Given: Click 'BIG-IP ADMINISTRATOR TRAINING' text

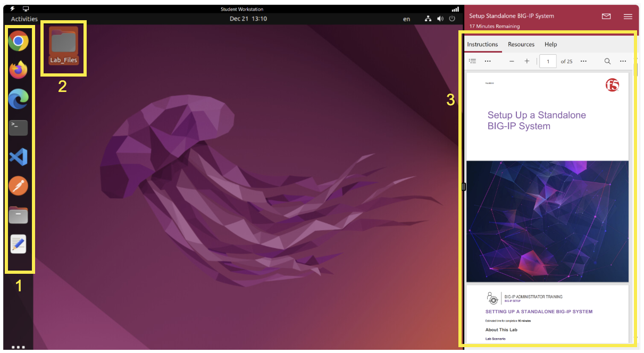Looking at the screenshot, I should tap(533, 297).
